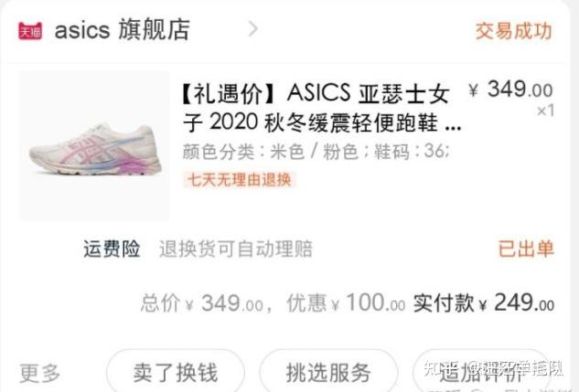Image resolution: width=579 pixels, height=392 pixels.
Task: Tap the 七天无理由退换 tag
Action: [240, 180]
